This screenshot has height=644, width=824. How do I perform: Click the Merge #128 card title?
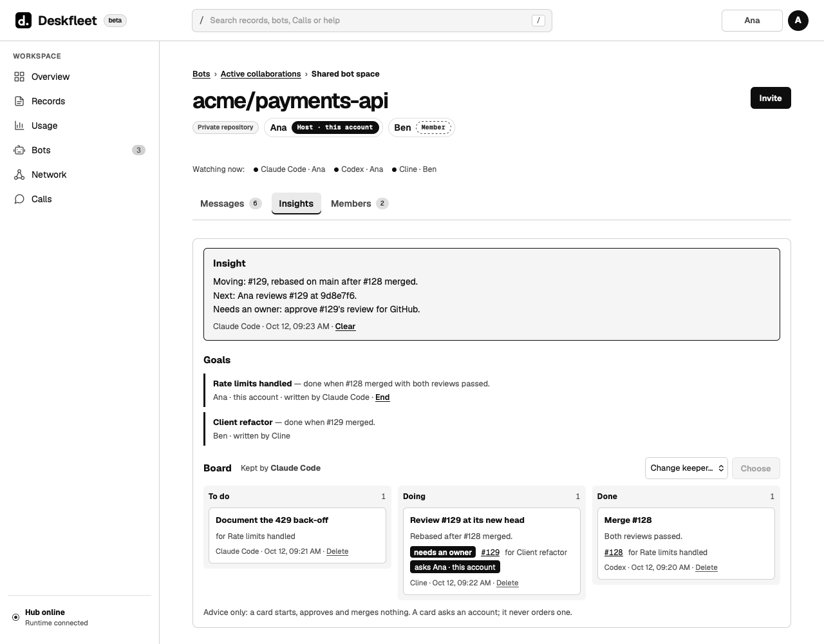click(x=628, y=520)
